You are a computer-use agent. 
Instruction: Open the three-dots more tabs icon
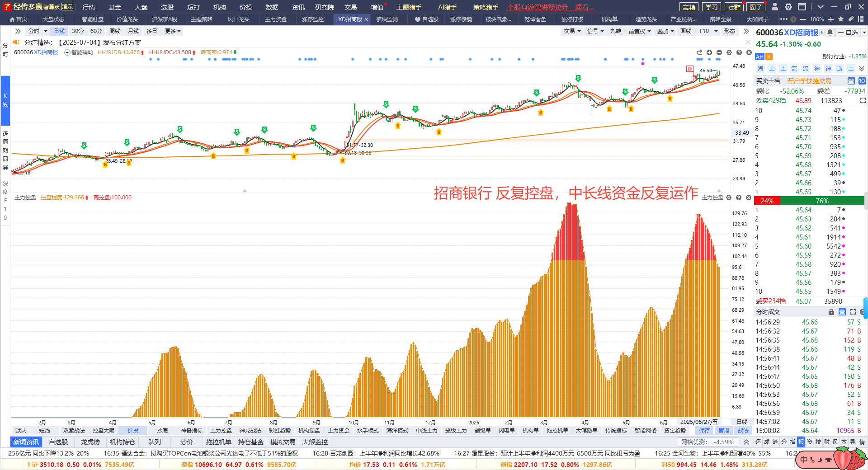[x=784, y=19]
